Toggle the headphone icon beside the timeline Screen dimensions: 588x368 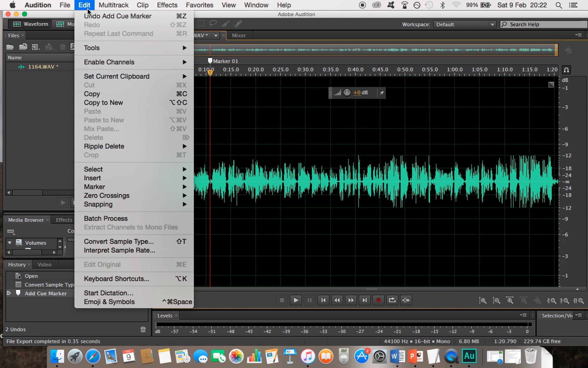(566, 70)
